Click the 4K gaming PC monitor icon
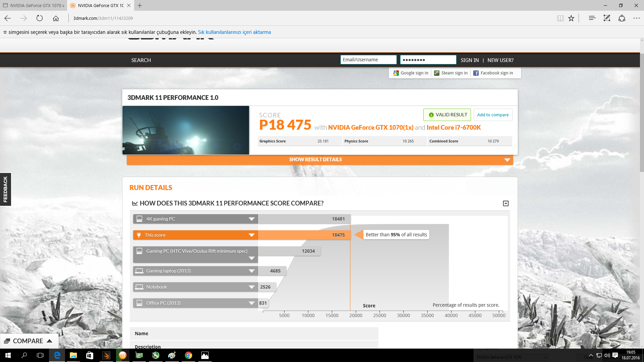Screen dimensions: 644x362 coord(139,219)
